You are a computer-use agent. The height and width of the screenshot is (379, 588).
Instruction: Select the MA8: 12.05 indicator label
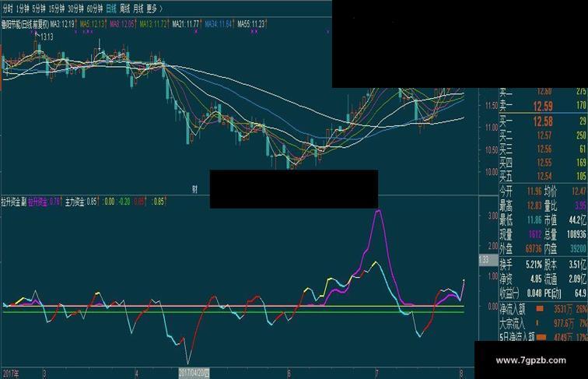(122, 24)
